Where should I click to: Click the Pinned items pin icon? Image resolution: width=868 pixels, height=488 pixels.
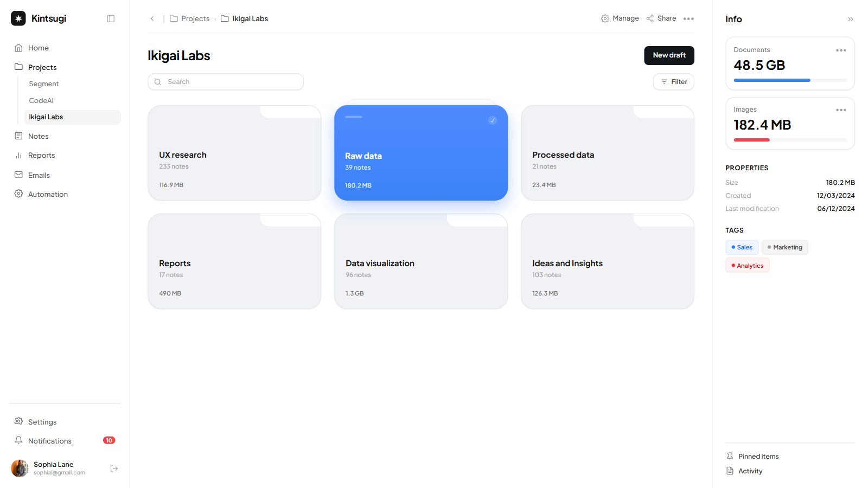pyautogui.click(x=730, y=456)
